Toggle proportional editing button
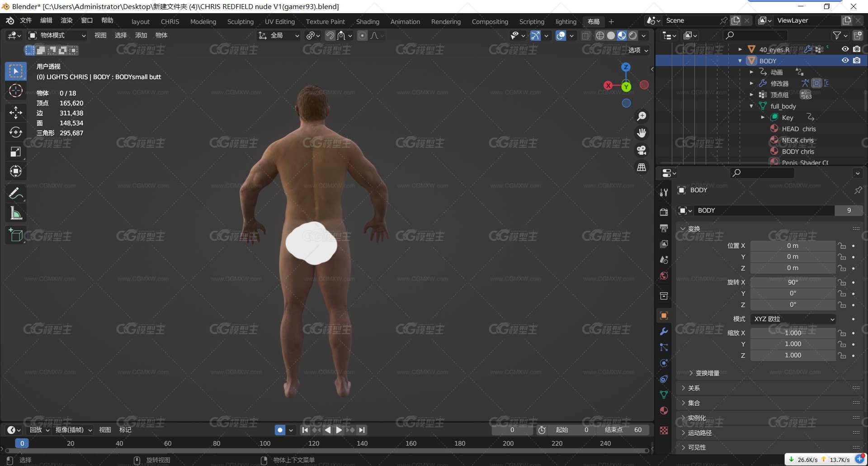868x466 pixels. pyautogui.click(x=362, y=35)
